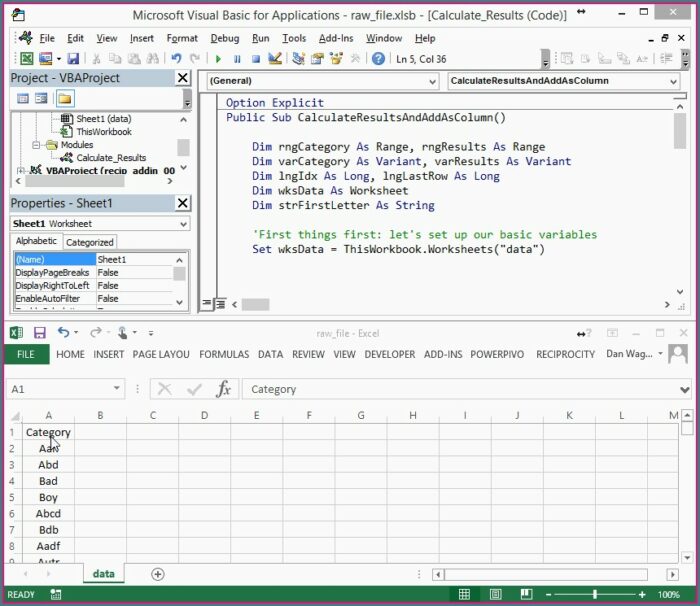Expand the VBAProject (recip_addin) node
Image resolution: width=700 pixels, height=606 pixels.
click(x=21, y=171)
